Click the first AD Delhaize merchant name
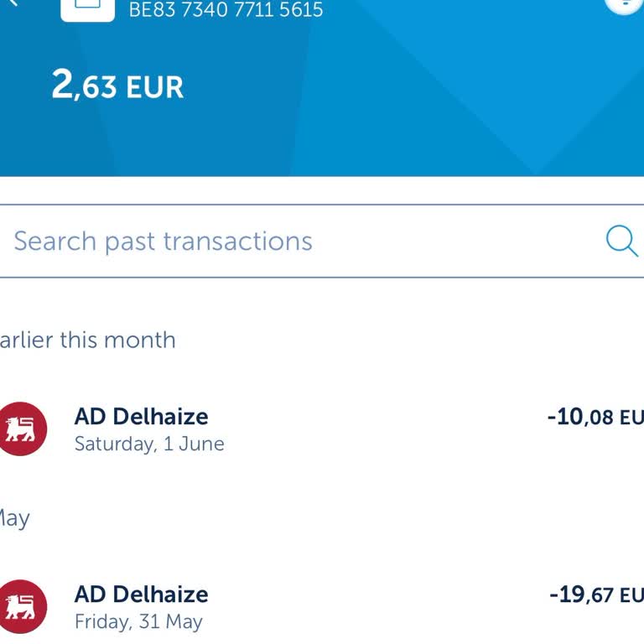Screen dimensions: 644x644 tap(141, 416)
